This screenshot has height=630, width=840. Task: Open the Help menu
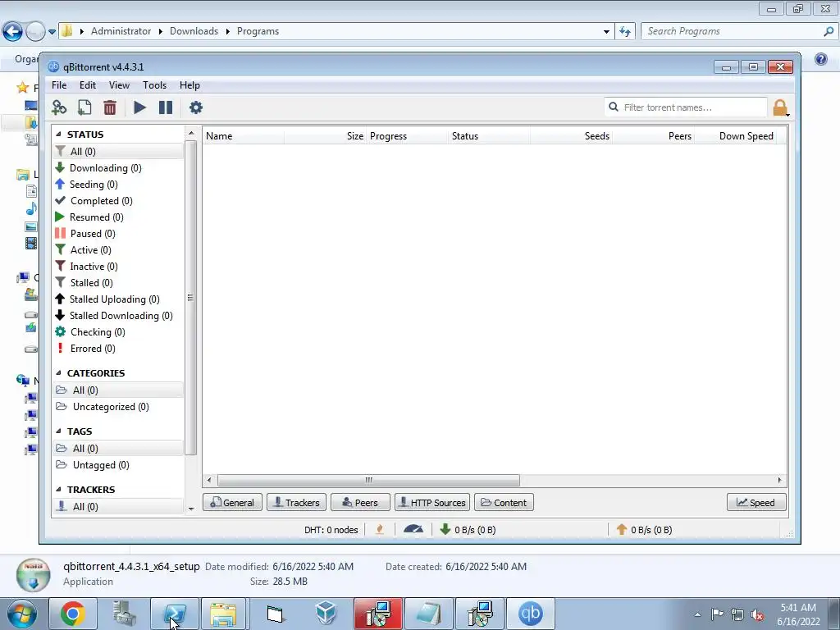(x=189, y=85)
